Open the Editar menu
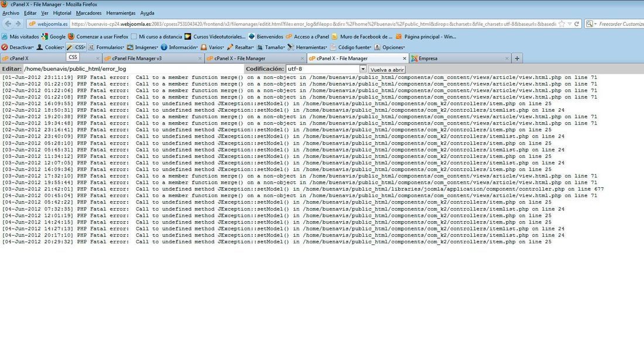The image size is (644, 341). pyautogui.click(x=30, y=13)
